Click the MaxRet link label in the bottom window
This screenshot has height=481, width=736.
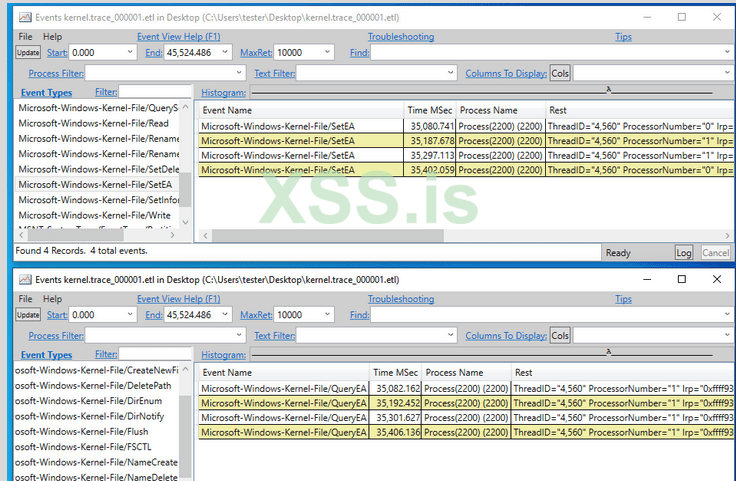256,315
